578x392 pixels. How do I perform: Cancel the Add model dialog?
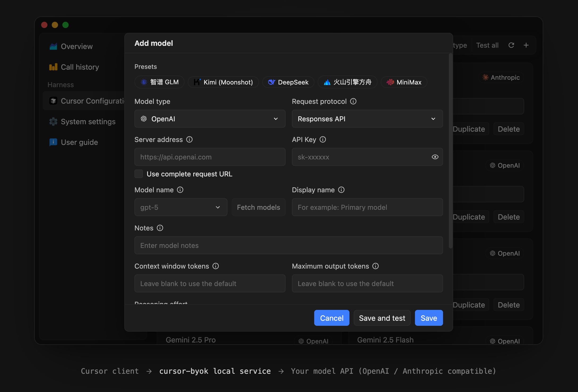(x=332, y=318)
